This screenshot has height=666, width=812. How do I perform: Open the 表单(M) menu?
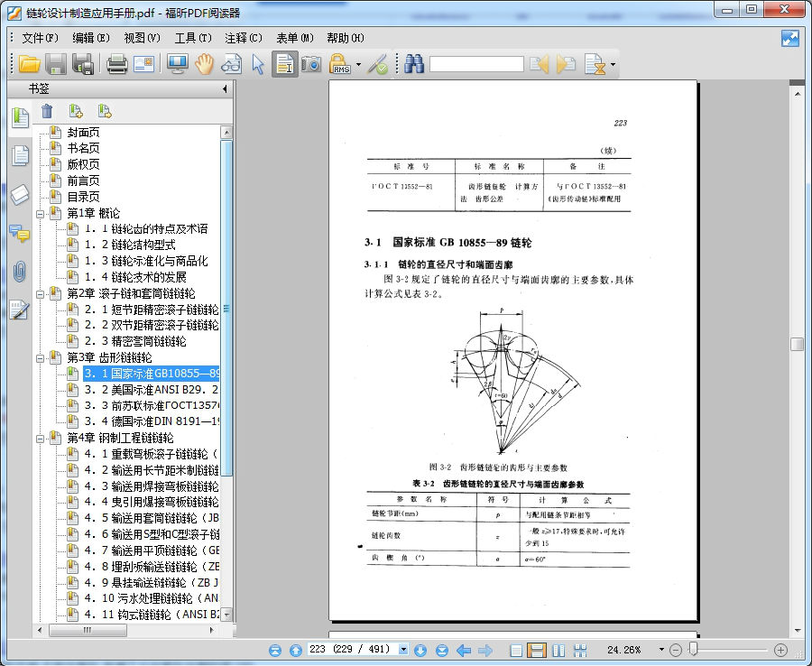pos(295,38)
